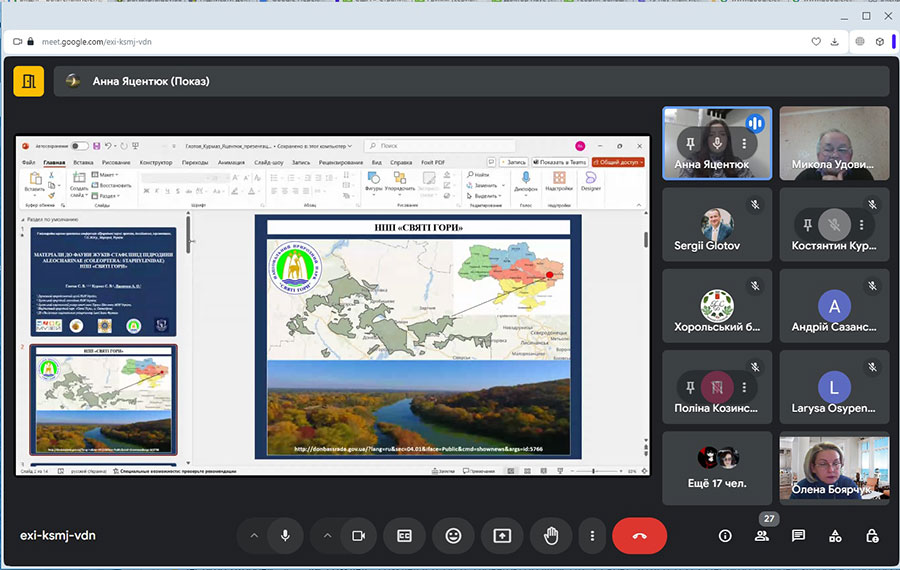Click the present screen button

tap(502, 536)
